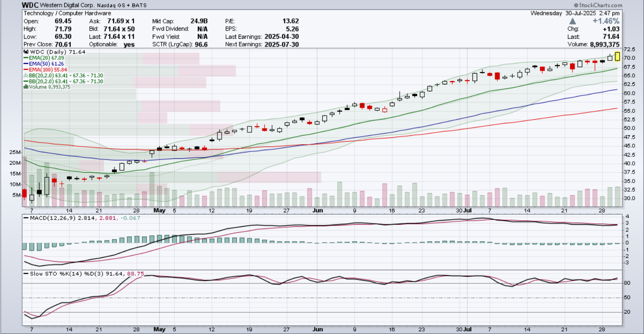Viewport: 644px width, 334px height.
Task: Click the 60.0 price axis label
Action: pos(630,93)
